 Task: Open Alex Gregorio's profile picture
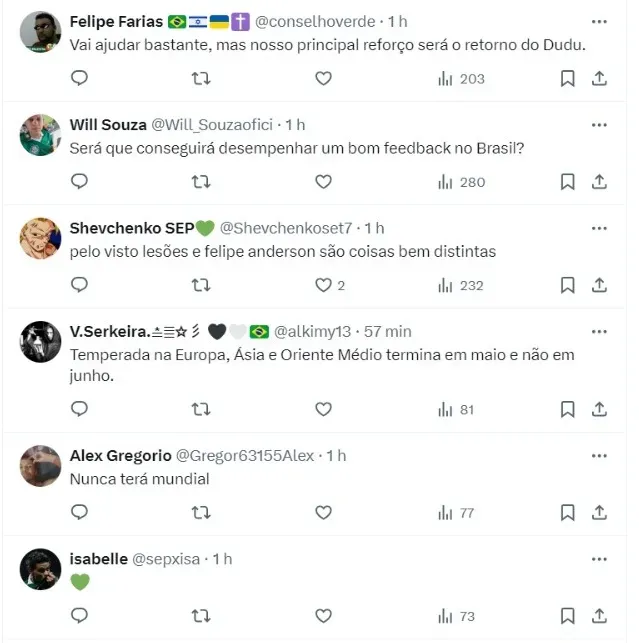(40, 465)
